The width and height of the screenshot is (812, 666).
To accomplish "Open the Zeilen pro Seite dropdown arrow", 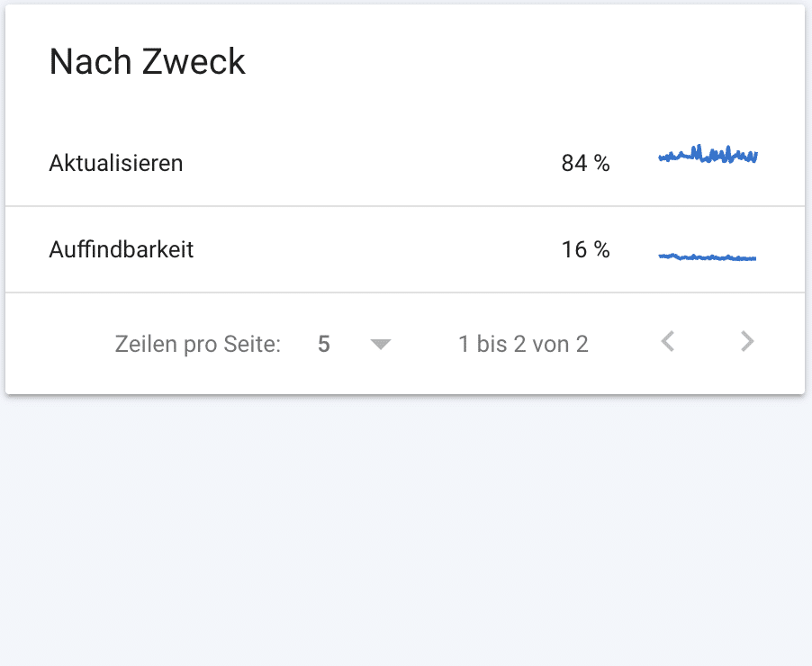I will click(381, 343).
